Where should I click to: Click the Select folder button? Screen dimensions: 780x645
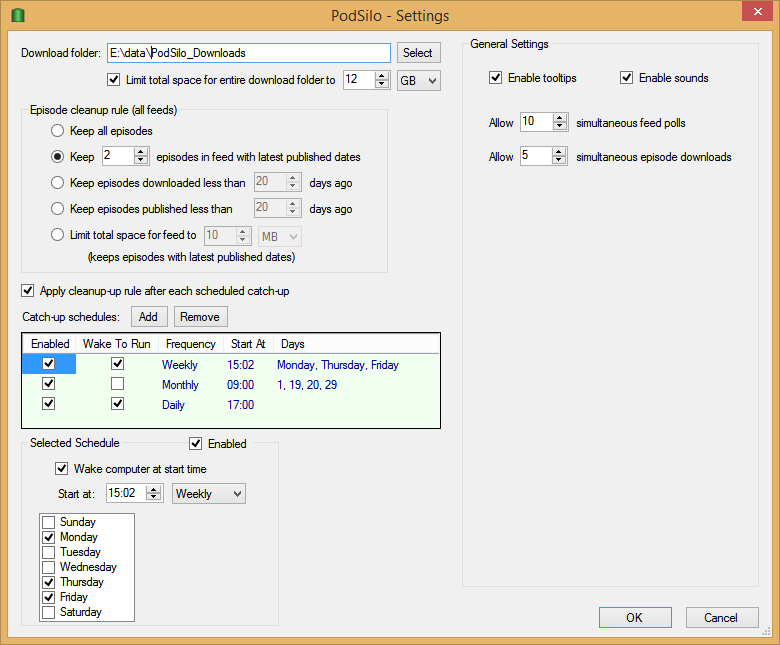point(417,53)
